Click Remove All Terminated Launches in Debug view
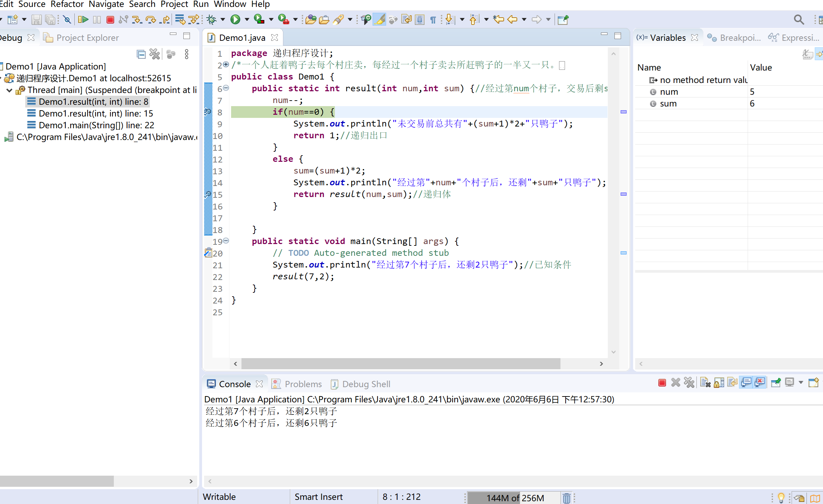 (155, 54)
